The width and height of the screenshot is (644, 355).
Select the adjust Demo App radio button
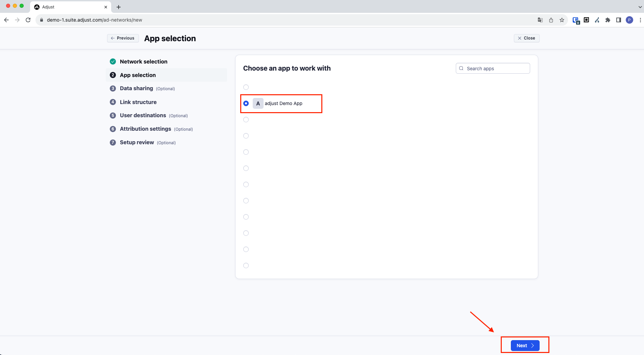click(246, 103)
